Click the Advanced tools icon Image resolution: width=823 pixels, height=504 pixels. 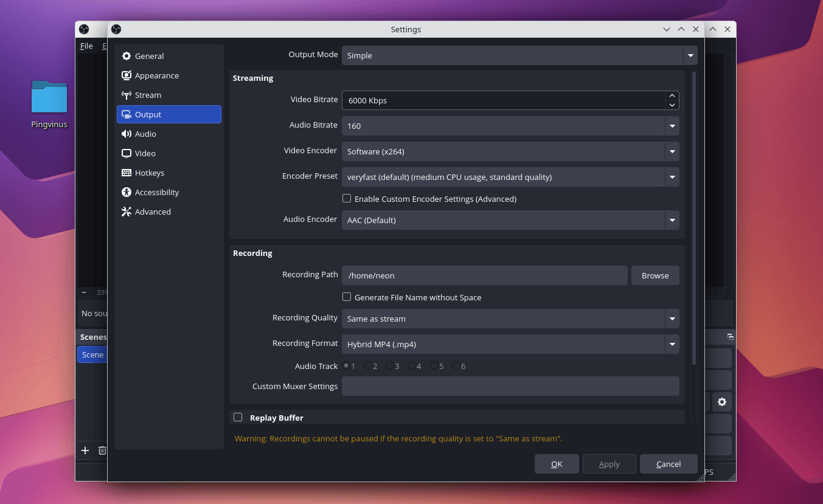coord(127,212)
